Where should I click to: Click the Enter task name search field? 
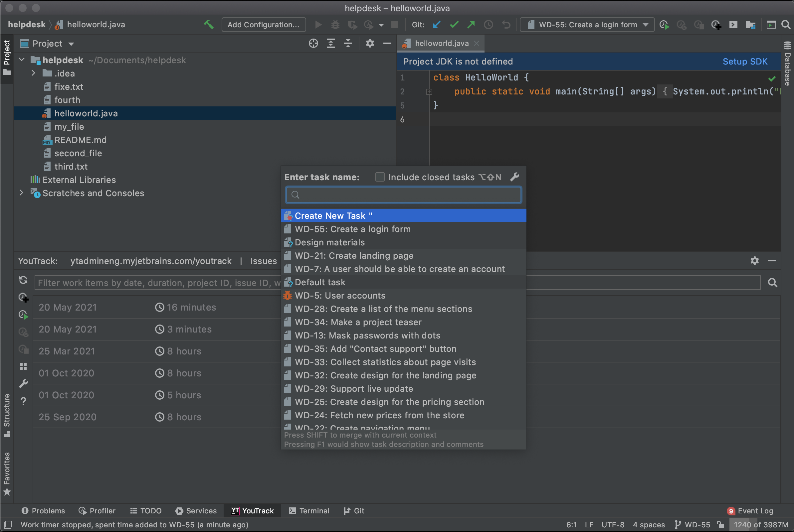[x=404, y=195]
